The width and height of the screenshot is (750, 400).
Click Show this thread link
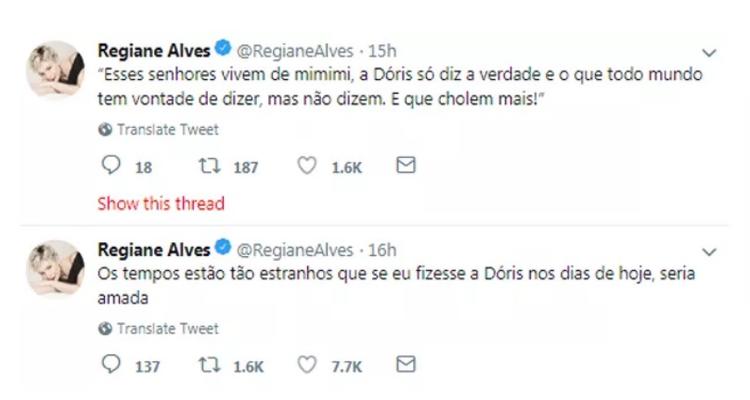(x=160, y=203)
